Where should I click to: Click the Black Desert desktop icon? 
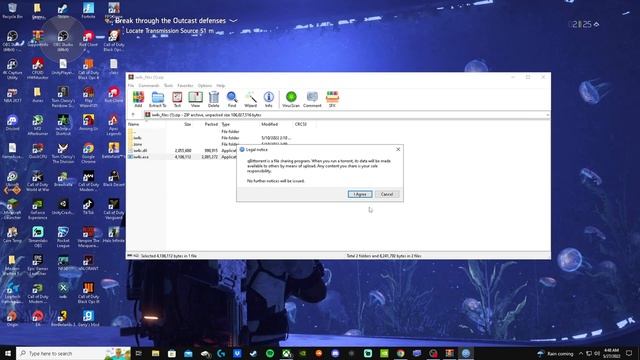click(x=113, y=178)
